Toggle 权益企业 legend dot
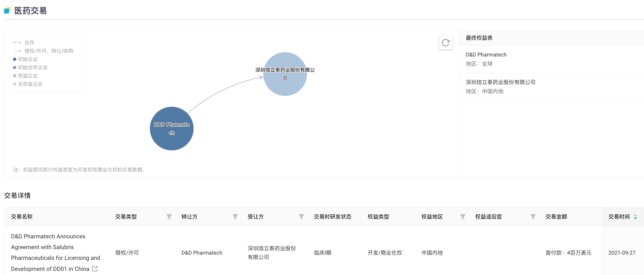The height and width of the screenshot is (275, 644). (x=15, y=76)
